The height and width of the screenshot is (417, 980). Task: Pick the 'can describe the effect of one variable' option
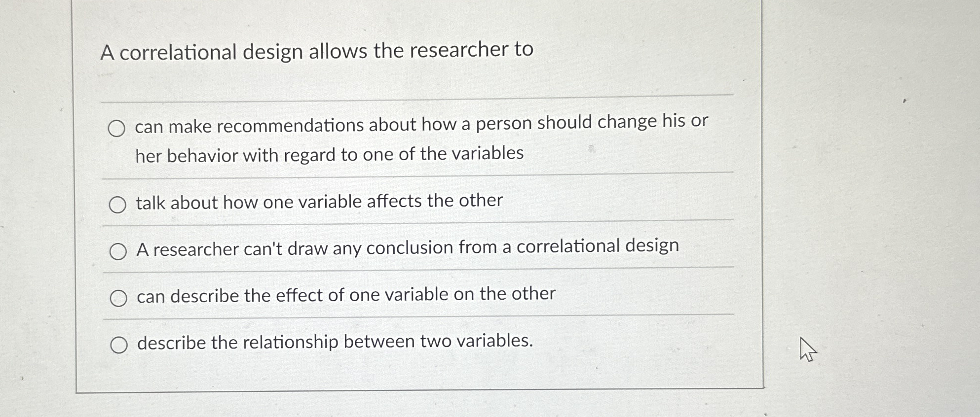tap(345, 295)
